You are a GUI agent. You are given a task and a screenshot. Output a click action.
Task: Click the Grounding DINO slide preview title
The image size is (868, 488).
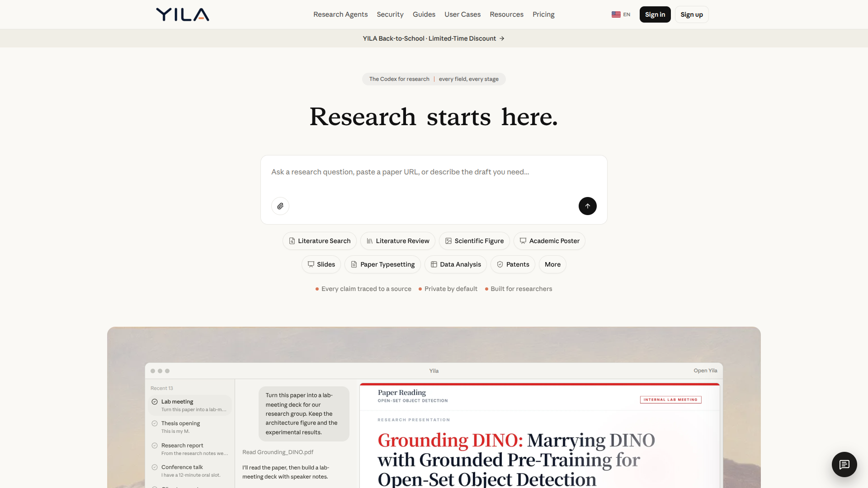[x=516, y=460]
